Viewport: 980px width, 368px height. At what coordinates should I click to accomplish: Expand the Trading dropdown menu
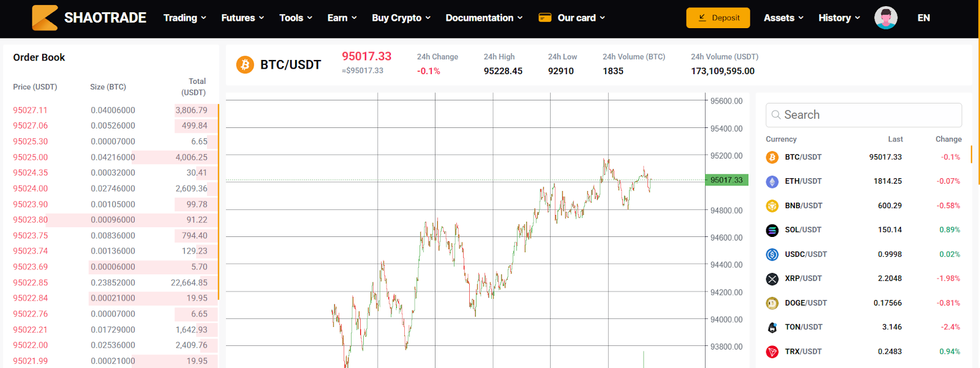(x=185, y=18)
